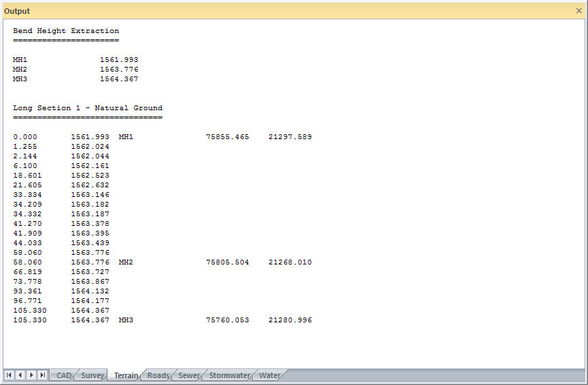This screenshot has height=385, width=588.
Task: Open the Stormwater tab
Action: pyautogui.click(x=229, y=376)
